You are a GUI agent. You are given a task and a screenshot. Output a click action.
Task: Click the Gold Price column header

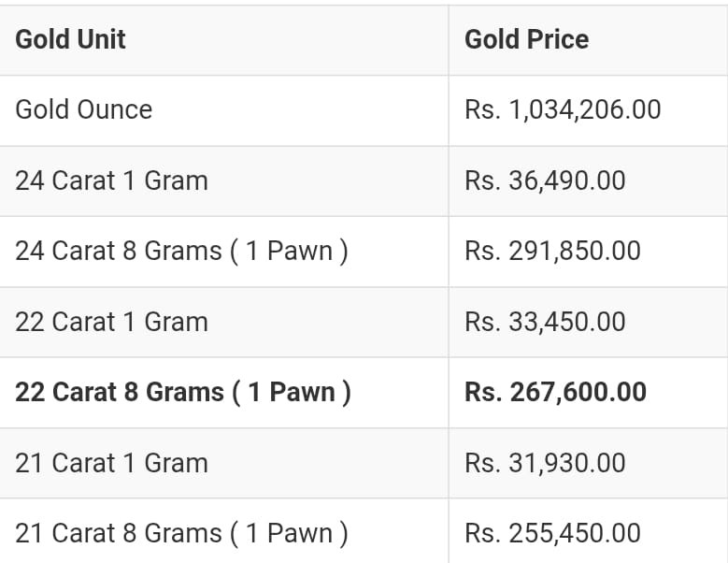coord(526,39)
